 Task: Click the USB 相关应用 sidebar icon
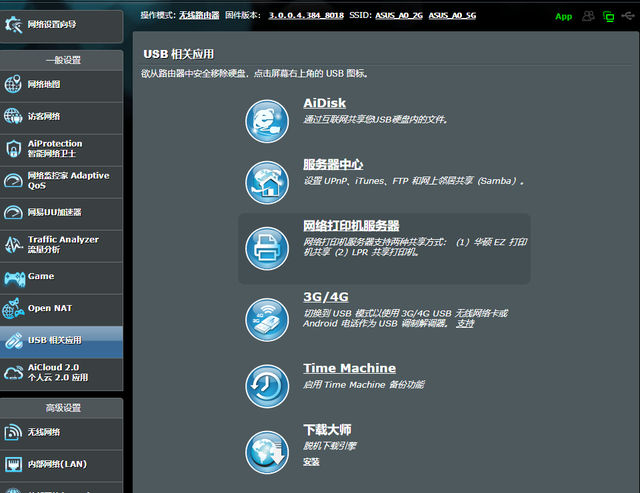point(13,341)
